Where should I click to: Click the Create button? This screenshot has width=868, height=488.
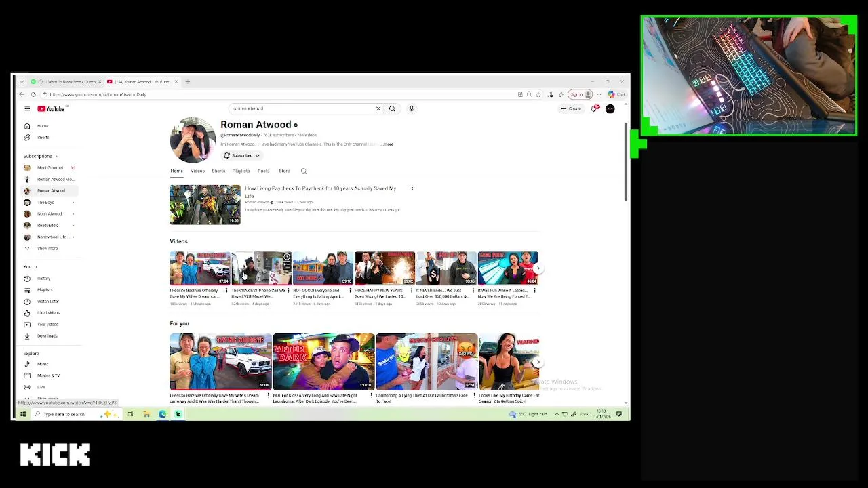tap(571, 108)
